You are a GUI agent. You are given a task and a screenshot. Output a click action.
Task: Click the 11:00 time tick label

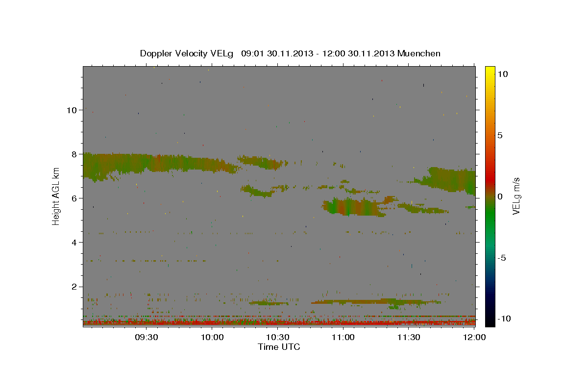[x=343, y=337]
